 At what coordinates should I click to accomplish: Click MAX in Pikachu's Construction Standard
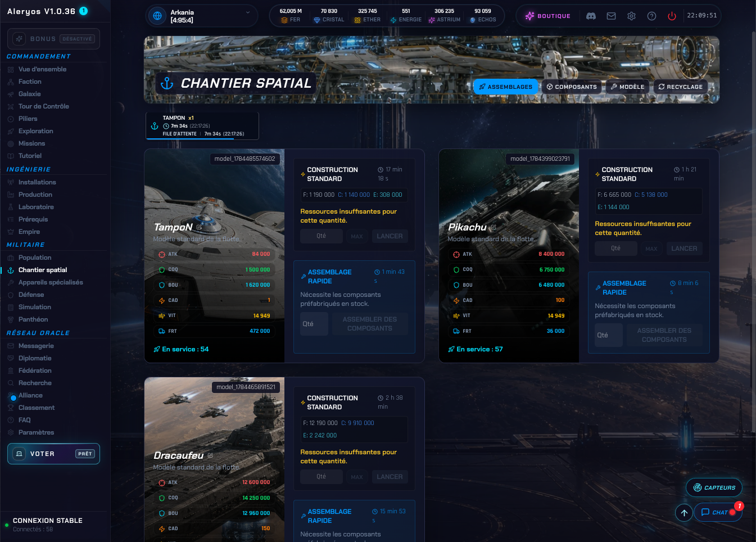pyautogui.click(x=651, y=249)
